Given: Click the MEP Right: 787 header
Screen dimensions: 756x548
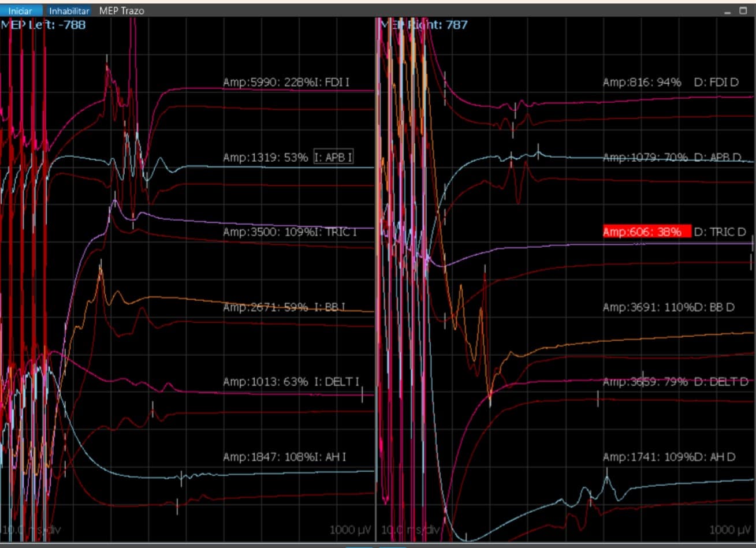Looking at the screenshot, I should click(423, 25).
